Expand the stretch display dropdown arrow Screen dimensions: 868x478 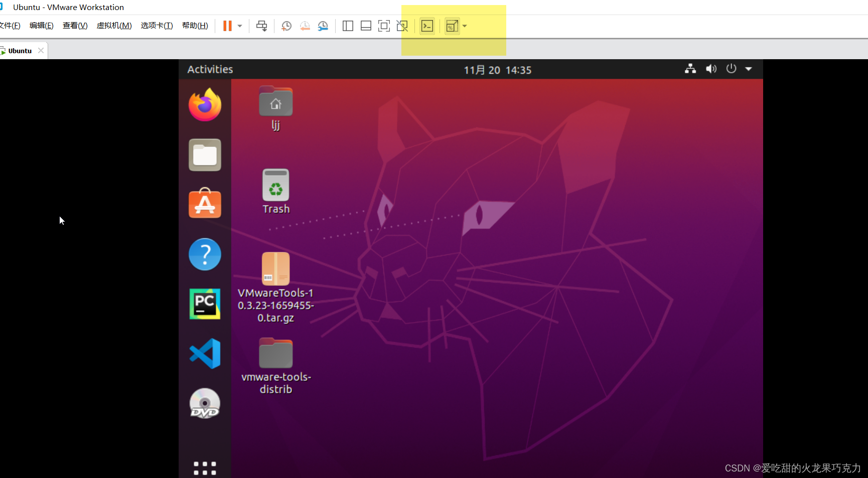point(465,26)
